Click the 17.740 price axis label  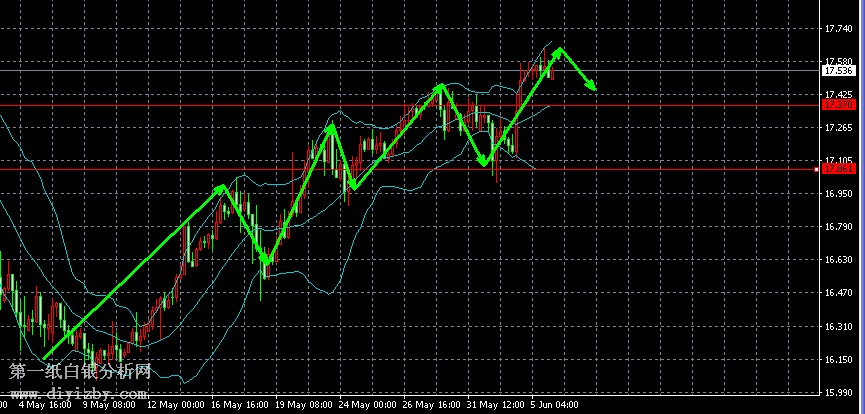click(x=838, y=29)
